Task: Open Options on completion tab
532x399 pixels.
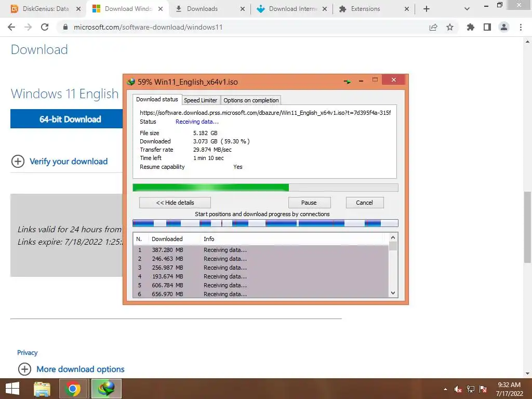Action: [x=251, y=100]
